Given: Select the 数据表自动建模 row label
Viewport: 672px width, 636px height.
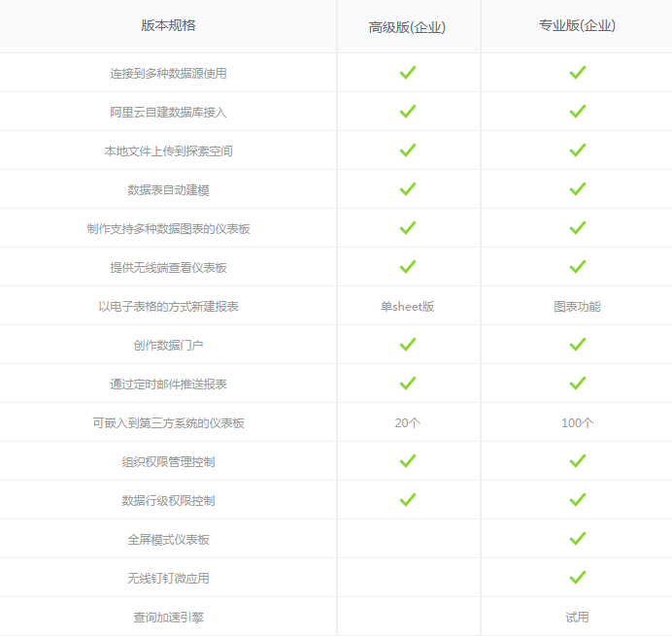Looking at the screenshot, I should coord(168,190).
